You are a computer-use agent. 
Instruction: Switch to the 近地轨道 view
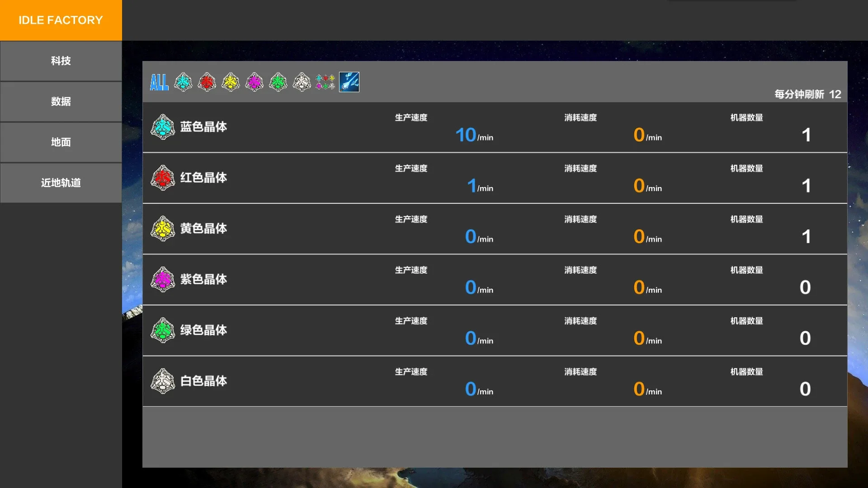(x=61, y=183)
